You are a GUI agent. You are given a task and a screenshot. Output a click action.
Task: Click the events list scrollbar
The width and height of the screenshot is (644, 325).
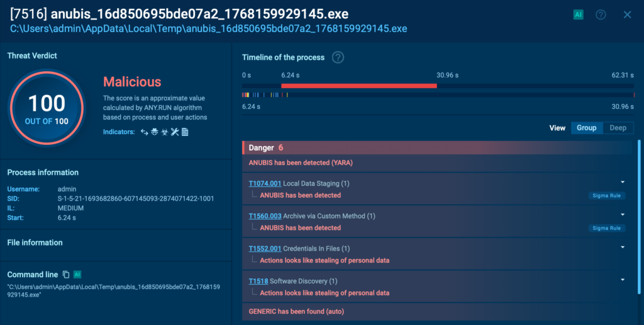pos(639,217)
